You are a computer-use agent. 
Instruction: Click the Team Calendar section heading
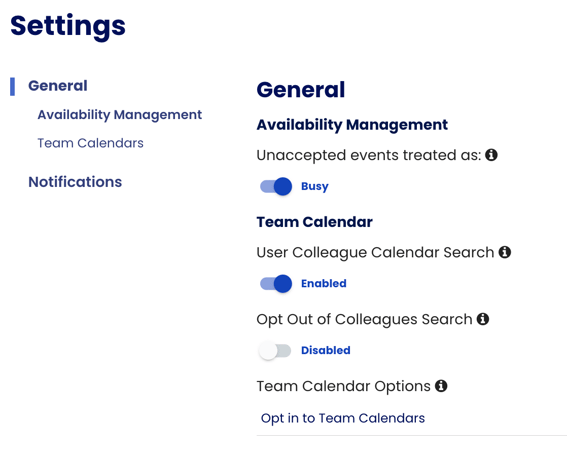pos(315,222)
